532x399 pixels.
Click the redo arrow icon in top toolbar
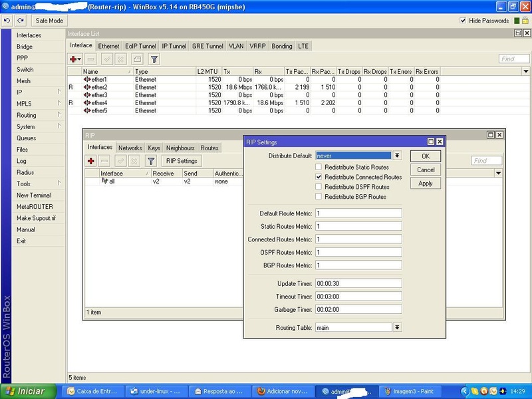(x=20, y=21)
